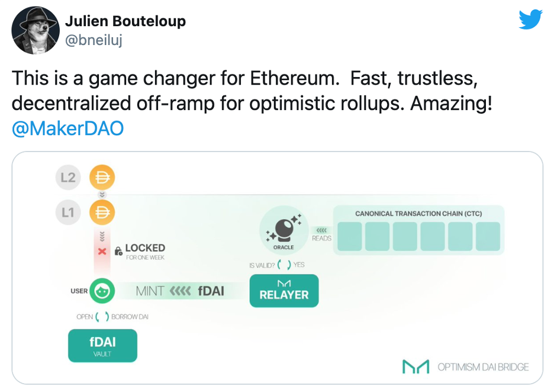This screenshot has height=392, width=554.
Task: Click the MakerDAO logo near Optimism DAI Bridge
Action: [x=416, y=367]
